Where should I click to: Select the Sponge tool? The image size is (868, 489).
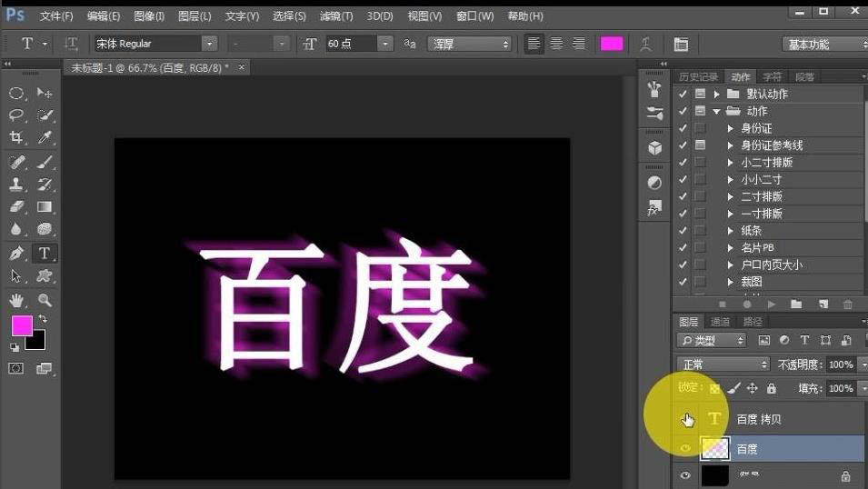[45, 229]
